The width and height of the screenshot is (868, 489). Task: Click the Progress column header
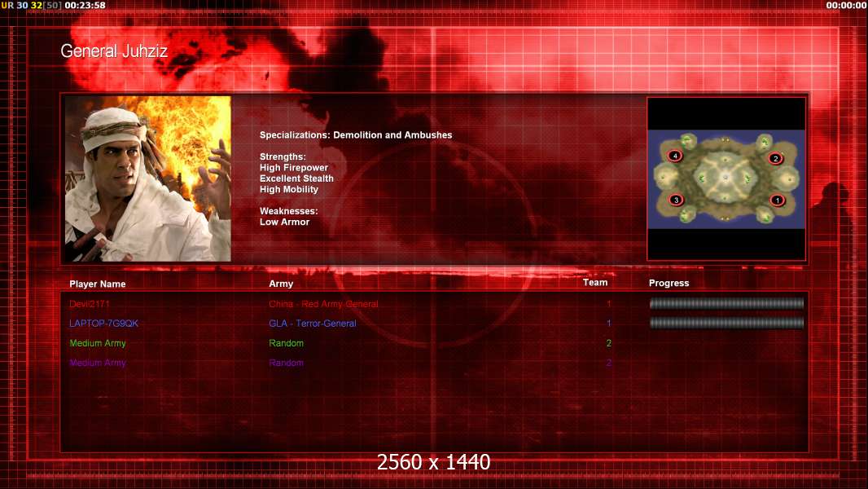click(x=669, y=283)
